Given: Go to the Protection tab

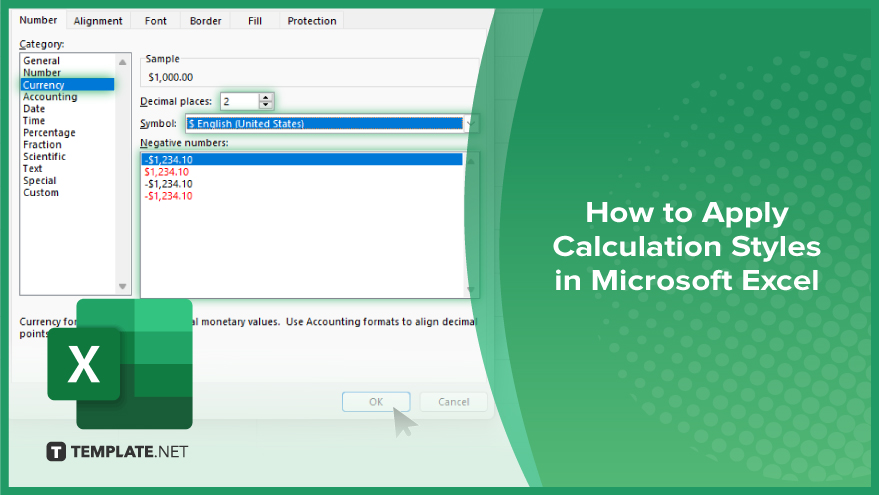Looking at the screenshot, I should click(x=312, y=21).
